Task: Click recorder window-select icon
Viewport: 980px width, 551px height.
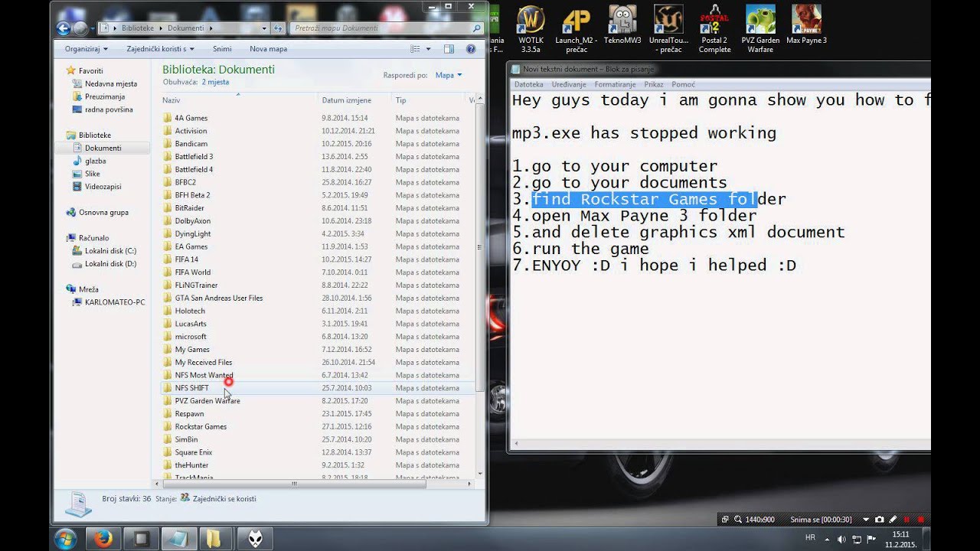Action: (x=725, y=520)
